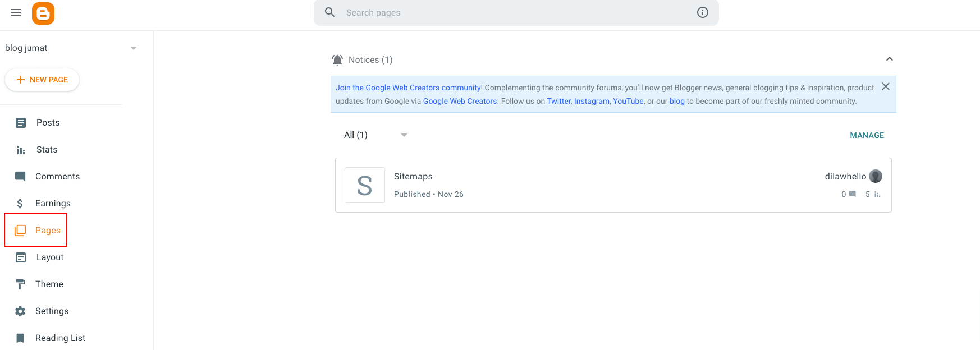Collapse the Notices section

(889, 59)
